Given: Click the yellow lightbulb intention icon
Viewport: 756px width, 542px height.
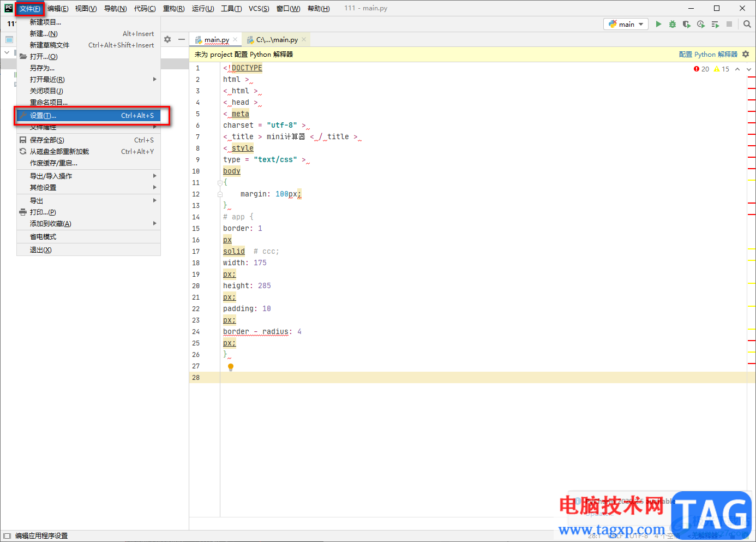Looking at the screenshot, I should pyautogui.click(x=231, y=367).
